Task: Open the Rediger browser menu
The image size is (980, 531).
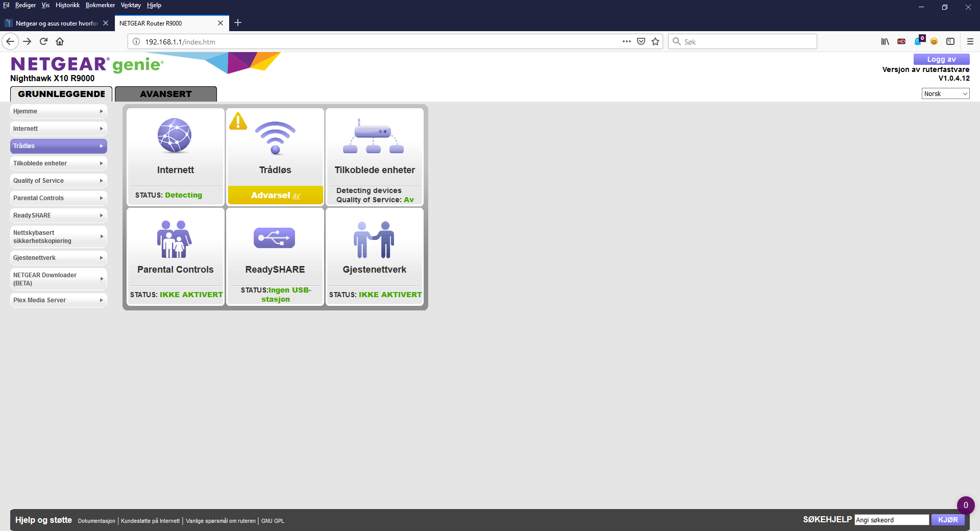Action: (26, 5)
